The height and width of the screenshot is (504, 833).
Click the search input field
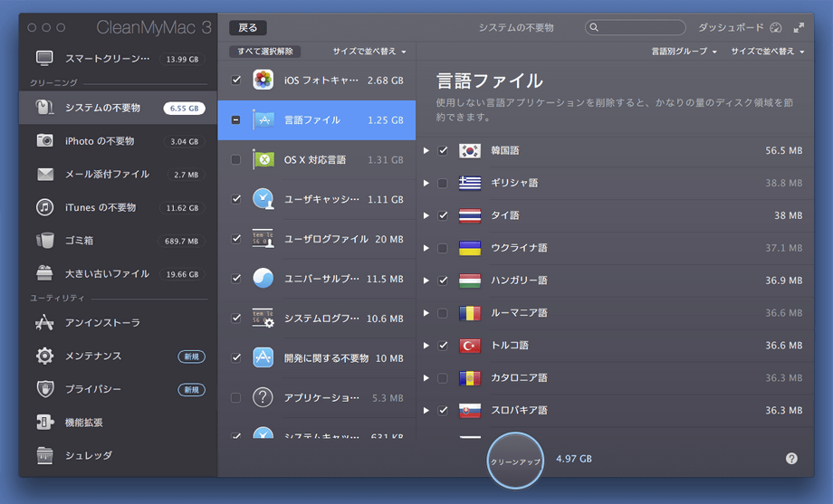[636, 28]
